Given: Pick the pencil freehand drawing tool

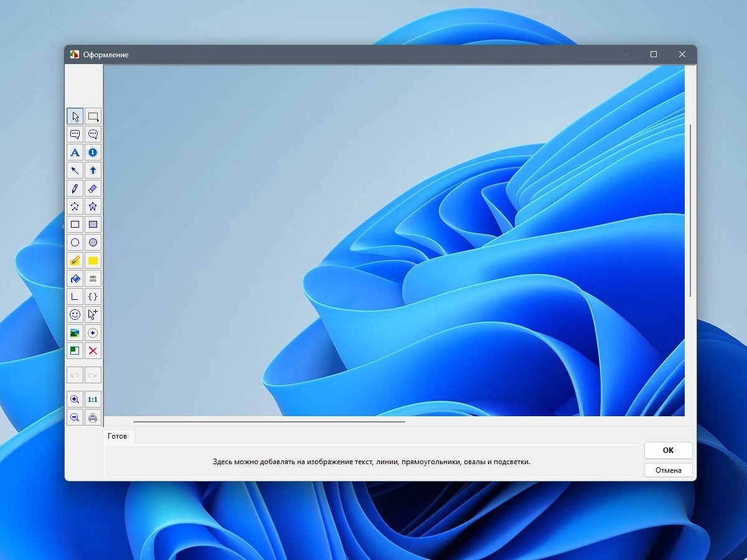Looking at the screenshot, I should point(75,189).
